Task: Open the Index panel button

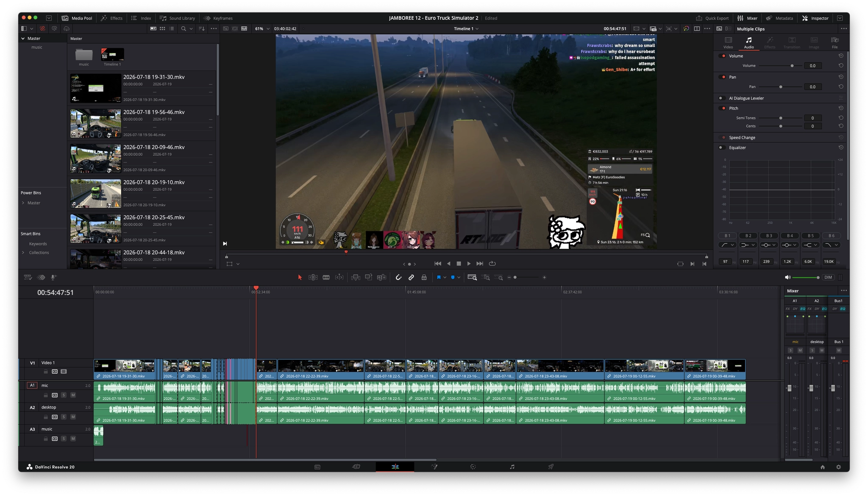Action: point(141,18)
